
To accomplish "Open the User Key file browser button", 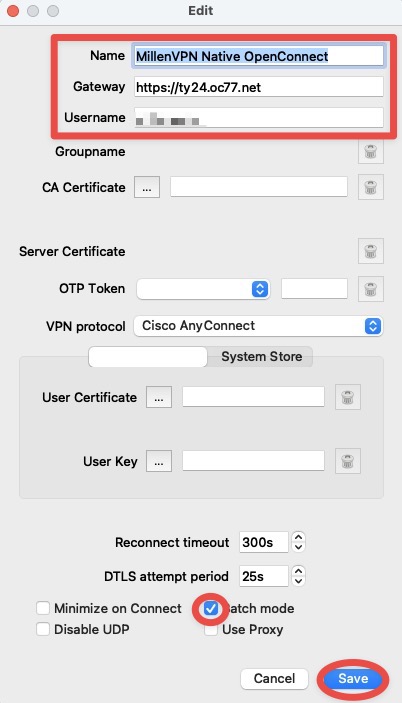I will pyautogui.click(x=159, y=461).
